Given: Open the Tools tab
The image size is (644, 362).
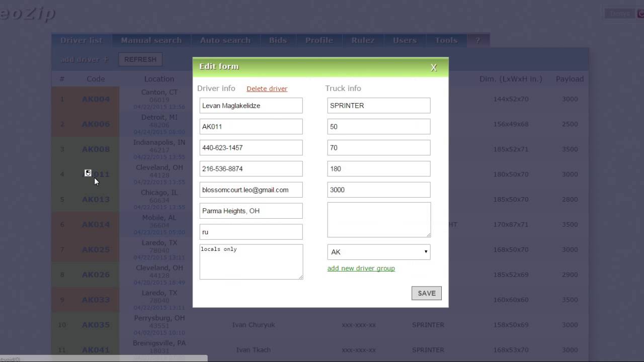Looking at the screenshot, I should click(446, 40).
